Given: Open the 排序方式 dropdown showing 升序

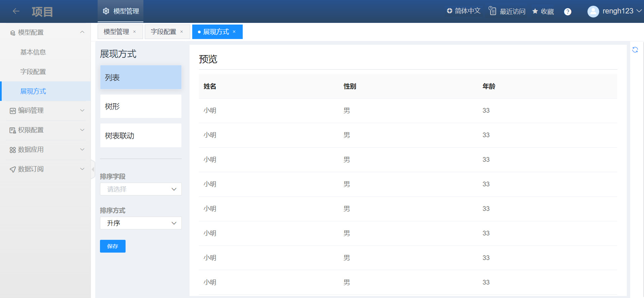Looking at the screenshot, I should tap(141, 223).
